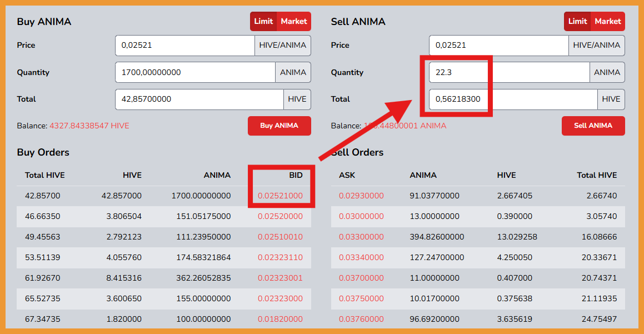Click the 0.01820000 bid price
Viewport: 644px width, 334px height.
tap(280, 319)
